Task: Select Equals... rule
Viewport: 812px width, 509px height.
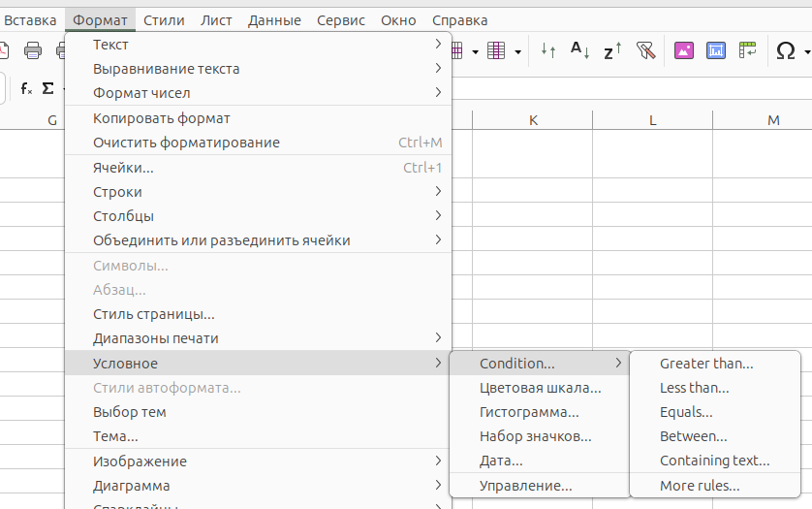Action: (715, 412)
